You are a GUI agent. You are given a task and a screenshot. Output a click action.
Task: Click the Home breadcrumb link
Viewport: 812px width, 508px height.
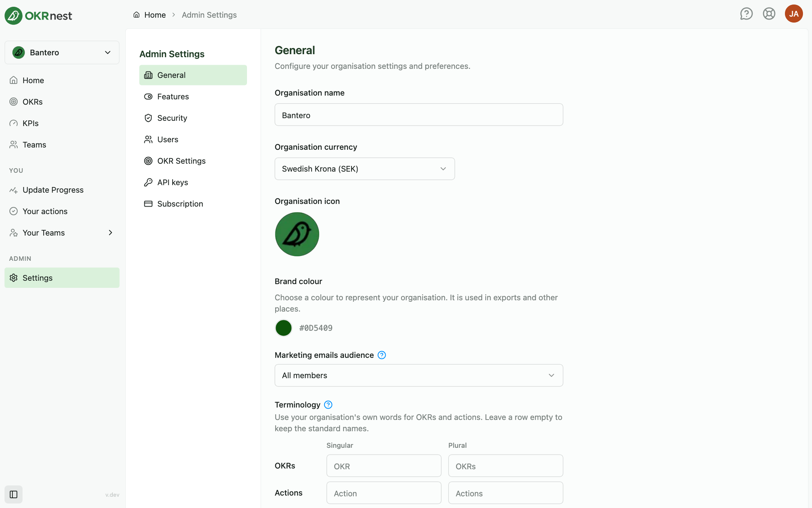(155, 15)
